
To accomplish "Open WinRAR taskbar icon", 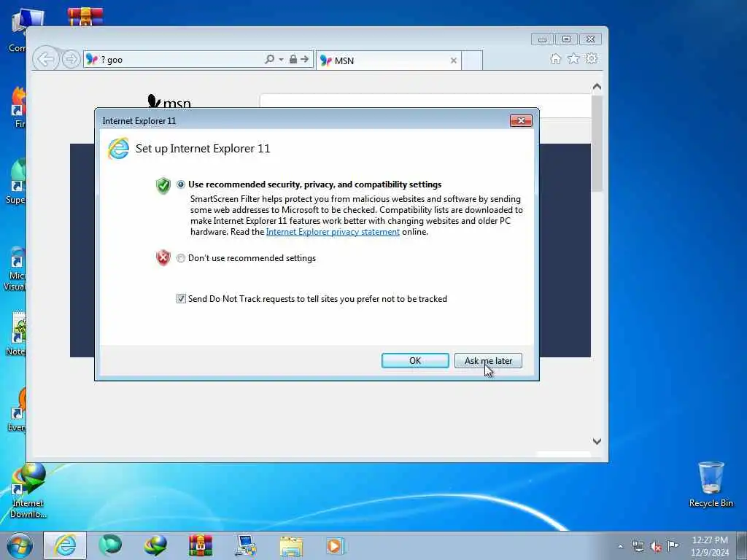I will tap(201, 545).
